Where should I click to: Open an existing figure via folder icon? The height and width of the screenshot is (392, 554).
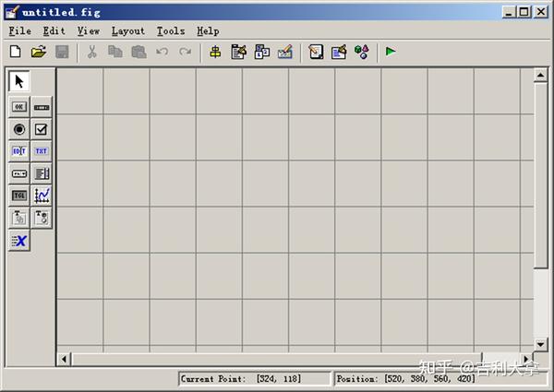click(39, 52)
